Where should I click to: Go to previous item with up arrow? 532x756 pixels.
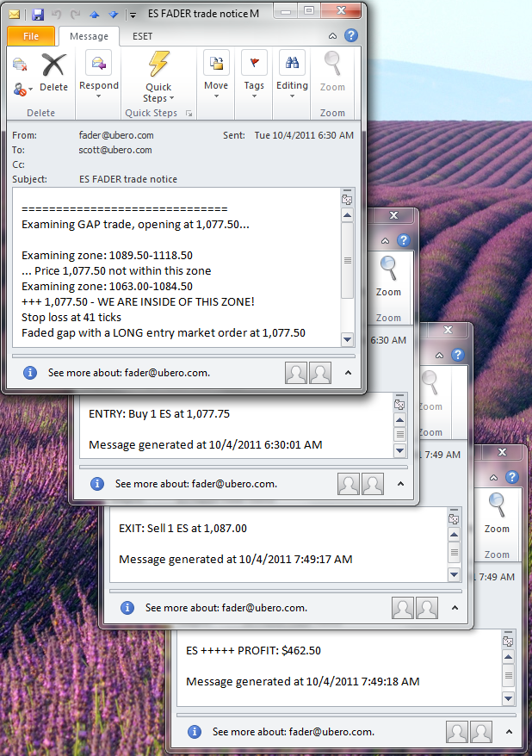[95, 15]
